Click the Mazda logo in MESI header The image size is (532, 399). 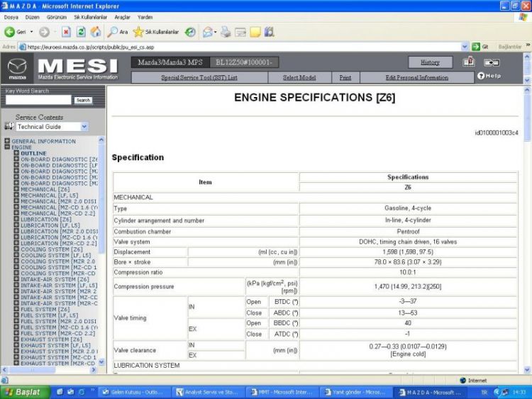[17, 69]
